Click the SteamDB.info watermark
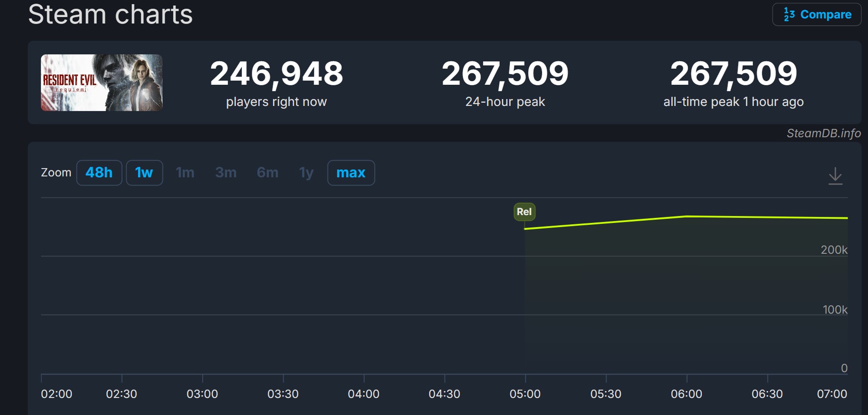The width and height of the screenshot is (868, 415). click(823, 133)
